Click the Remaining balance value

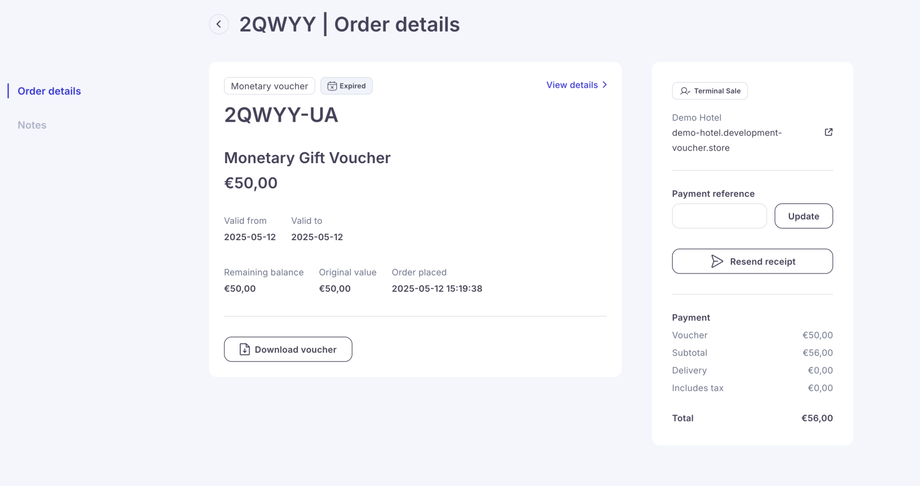point(240,289)
